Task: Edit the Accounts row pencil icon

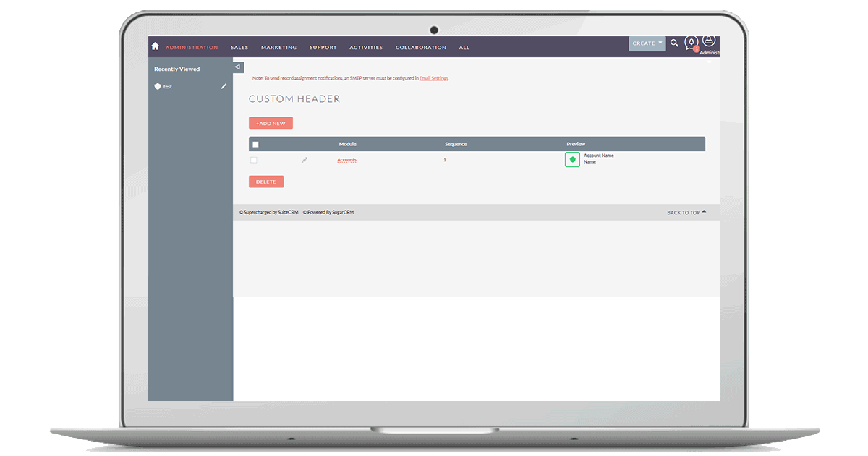Action: [305, 160]
